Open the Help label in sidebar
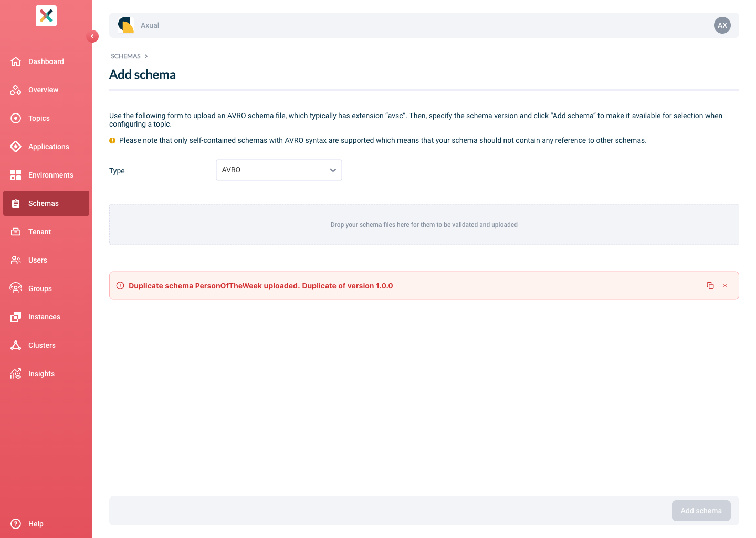This screenshot has width=756, height=538. (x=36, y=524)
